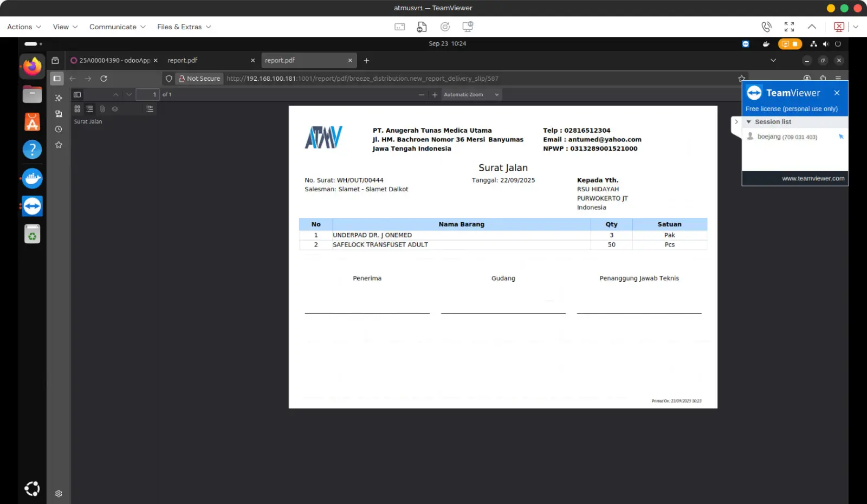This screenshot has width=867, height=504.
Task: Open a new browser tab
Action: 366,61
